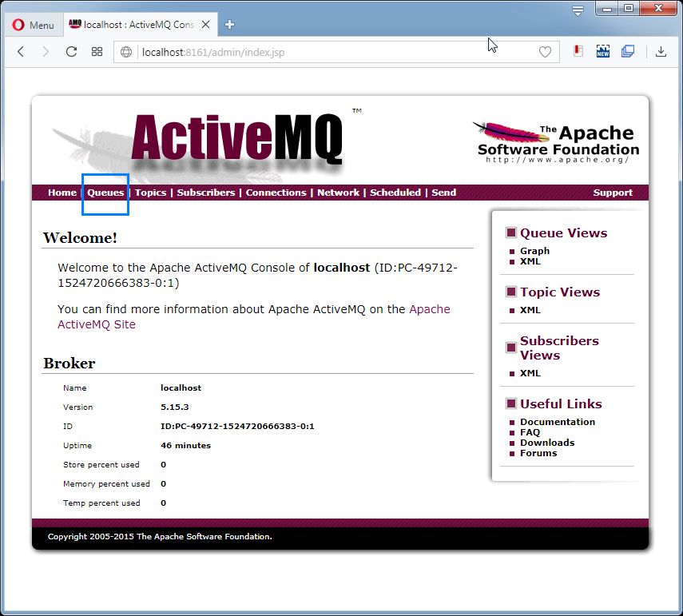Open the Network page
This screenshot has width=683, height=616.
(x=339, y=193)
